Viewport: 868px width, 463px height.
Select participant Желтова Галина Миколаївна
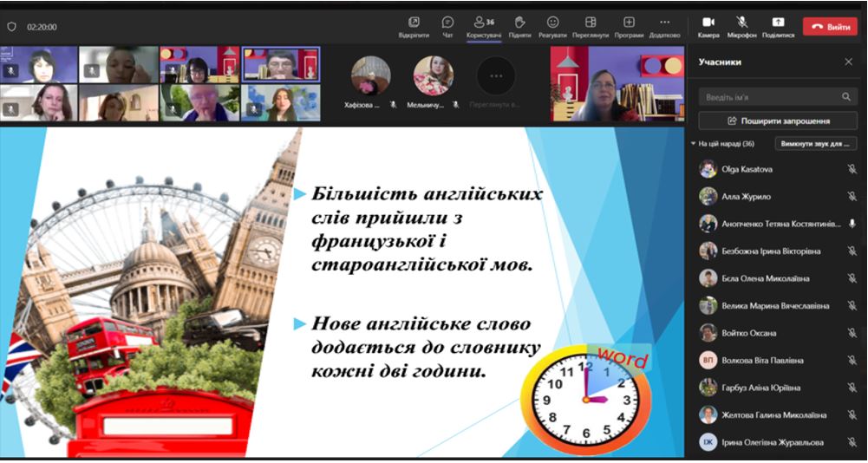pyautogui.click(x=778, y=414)
